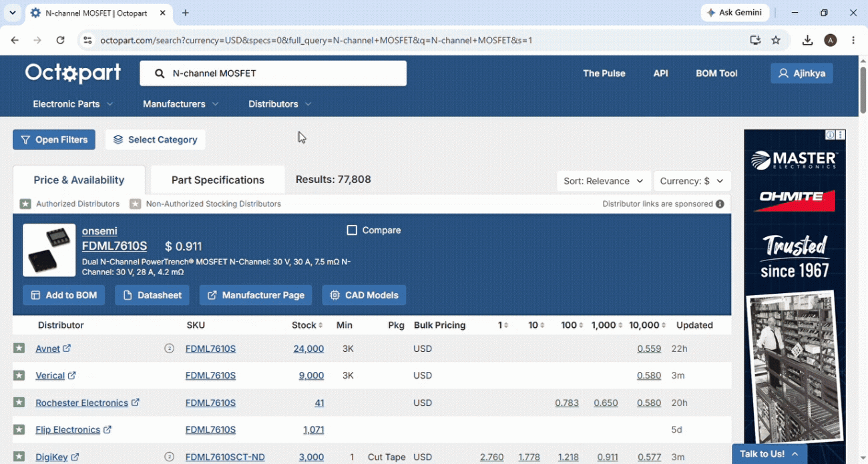Click in the N-channel MOSFET search field
The image size is (868, 464).
click(x=273, y=73)
